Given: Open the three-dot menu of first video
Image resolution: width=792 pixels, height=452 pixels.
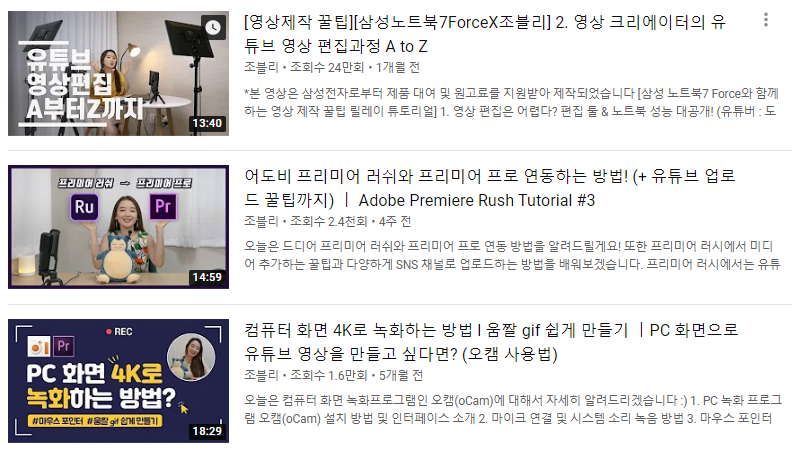Looking at the screenshot, I should pos(766,20).
